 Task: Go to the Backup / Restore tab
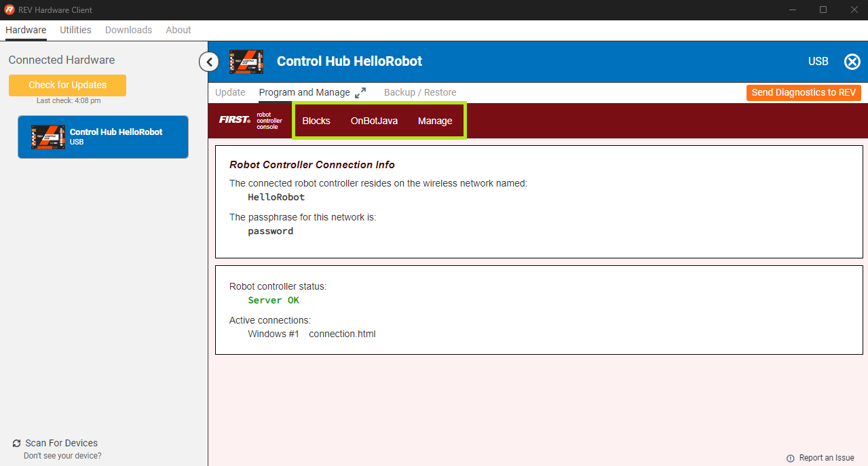[420, 92]
